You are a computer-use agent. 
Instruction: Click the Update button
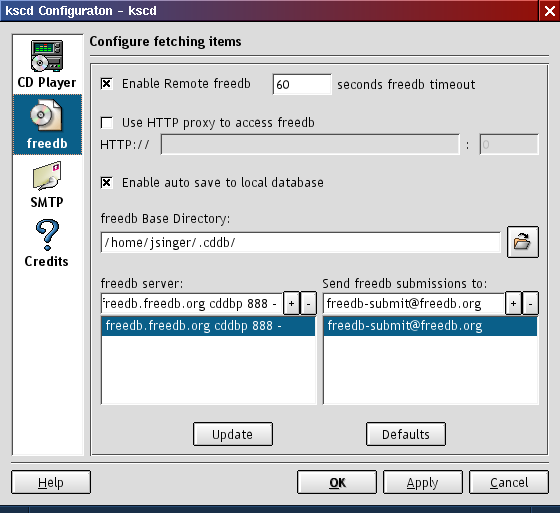coord(233,434)
